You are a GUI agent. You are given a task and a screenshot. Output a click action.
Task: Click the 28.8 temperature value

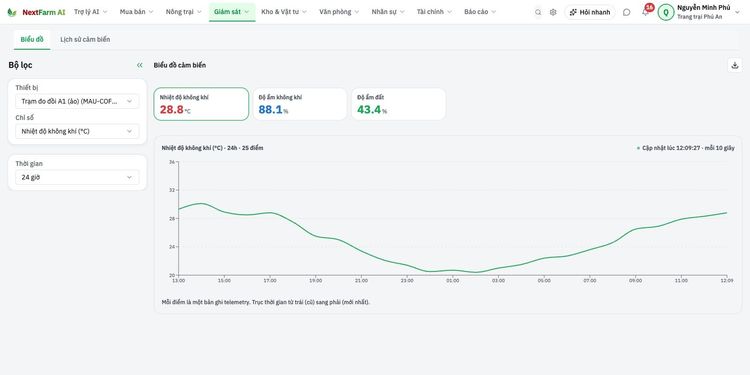point(172,110)
